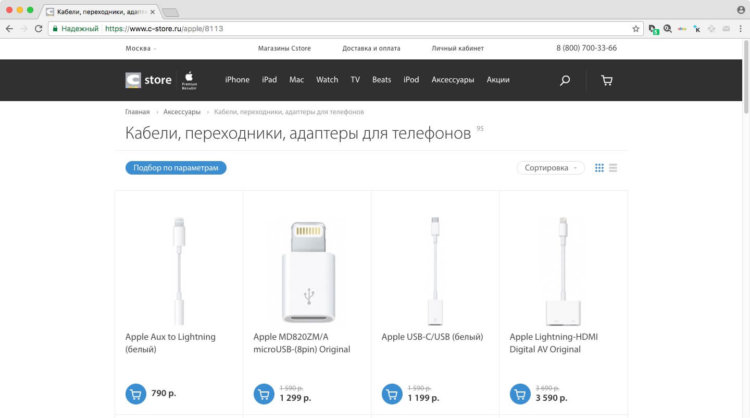Viewport: 750px width, 418px height.
Task: Reload the page with the refresh icon
Action: pyautogui.click(x=39, y=29)
